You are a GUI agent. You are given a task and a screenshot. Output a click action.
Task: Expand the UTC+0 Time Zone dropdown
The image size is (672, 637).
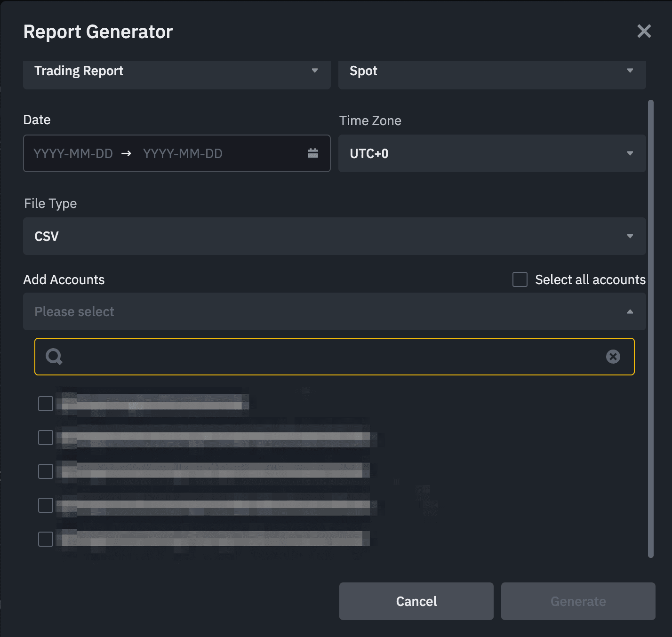(x=492, y=153)
